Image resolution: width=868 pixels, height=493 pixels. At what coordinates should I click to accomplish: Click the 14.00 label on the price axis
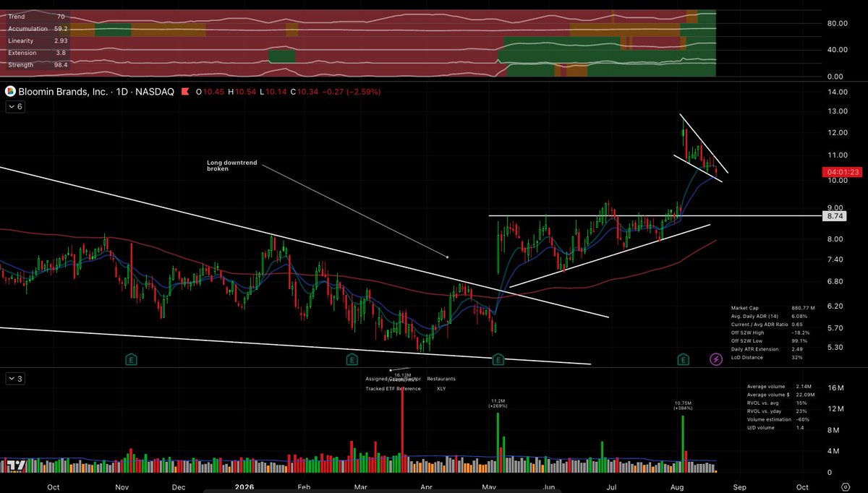[838, 92]
